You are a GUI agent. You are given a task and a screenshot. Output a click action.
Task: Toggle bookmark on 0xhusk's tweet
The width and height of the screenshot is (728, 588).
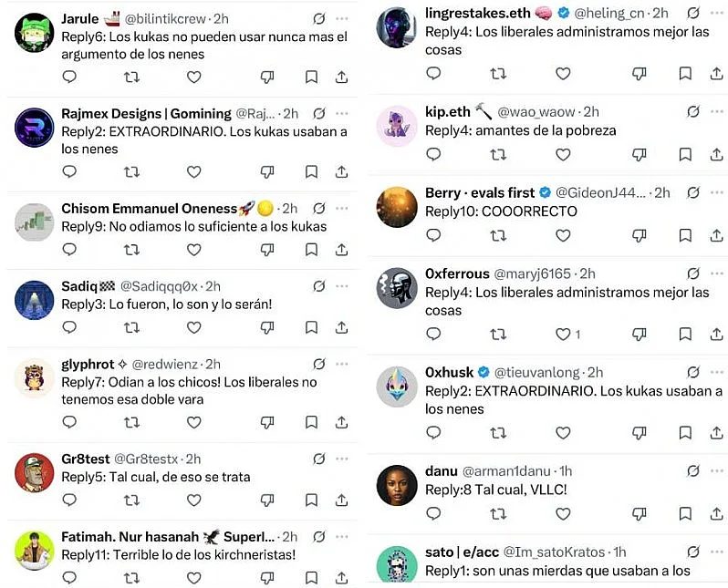685,433
